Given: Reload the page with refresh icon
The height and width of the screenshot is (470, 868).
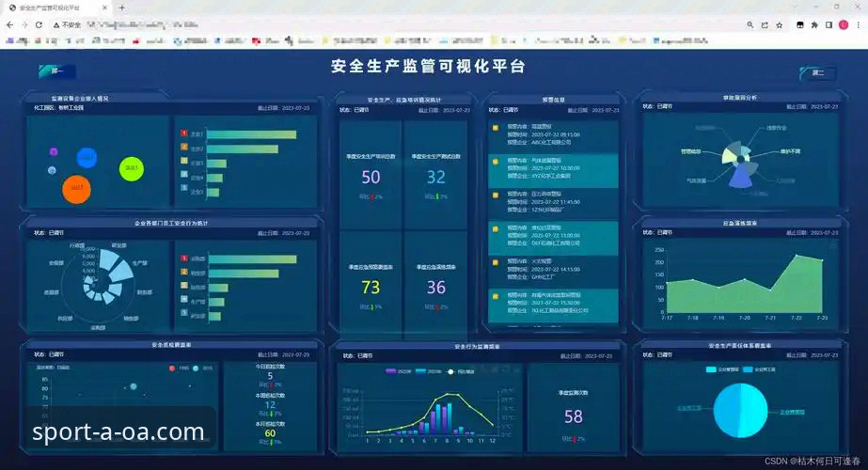Looking at the screenshot, I should pyautogui.click(x=39, y=25).
